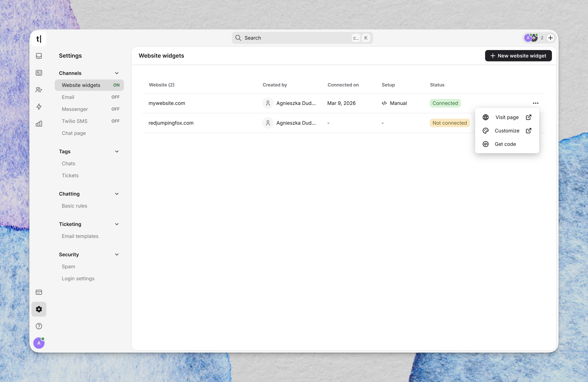
Task: Click the Mar 9, 2026 connection date
Action: click(341, 103)
